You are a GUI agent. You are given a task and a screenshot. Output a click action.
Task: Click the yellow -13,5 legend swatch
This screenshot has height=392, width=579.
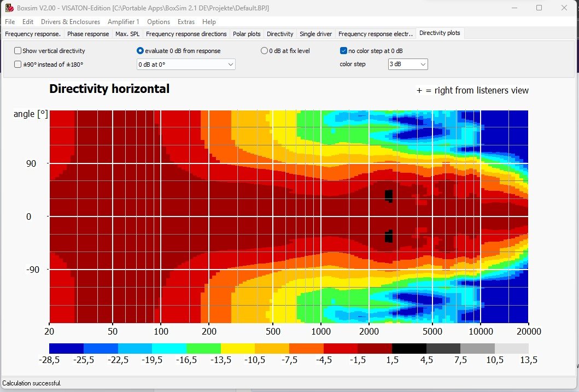coord(238,348)
